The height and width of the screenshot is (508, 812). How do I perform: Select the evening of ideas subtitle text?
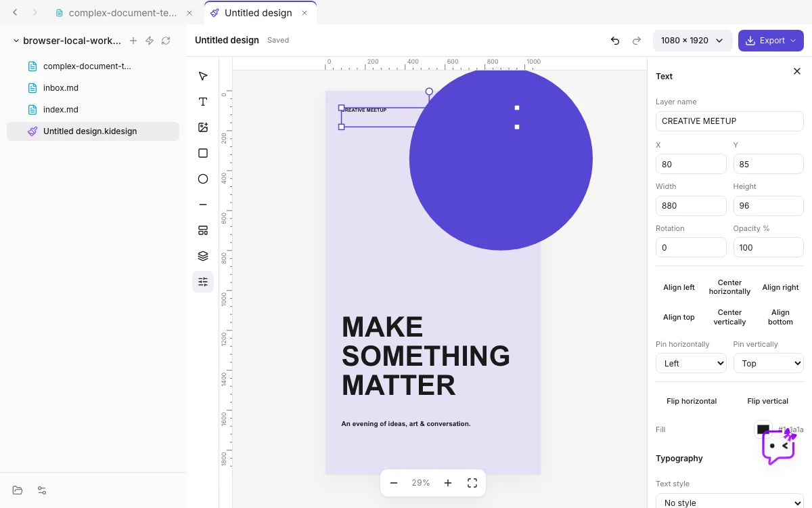click(x=406, y=424)
